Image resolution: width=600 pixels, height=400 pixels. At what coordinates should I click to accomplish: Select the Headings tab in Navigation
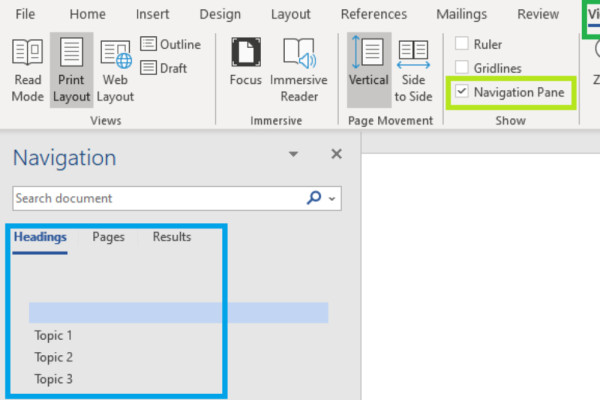pos(40,237)
